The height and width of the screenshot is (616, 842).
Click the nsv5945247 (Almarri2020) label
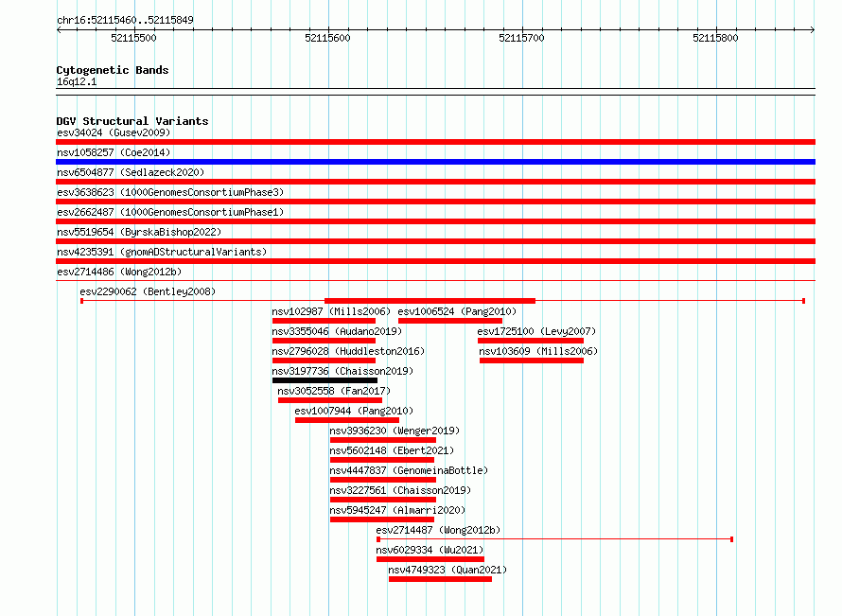(397, 510)
